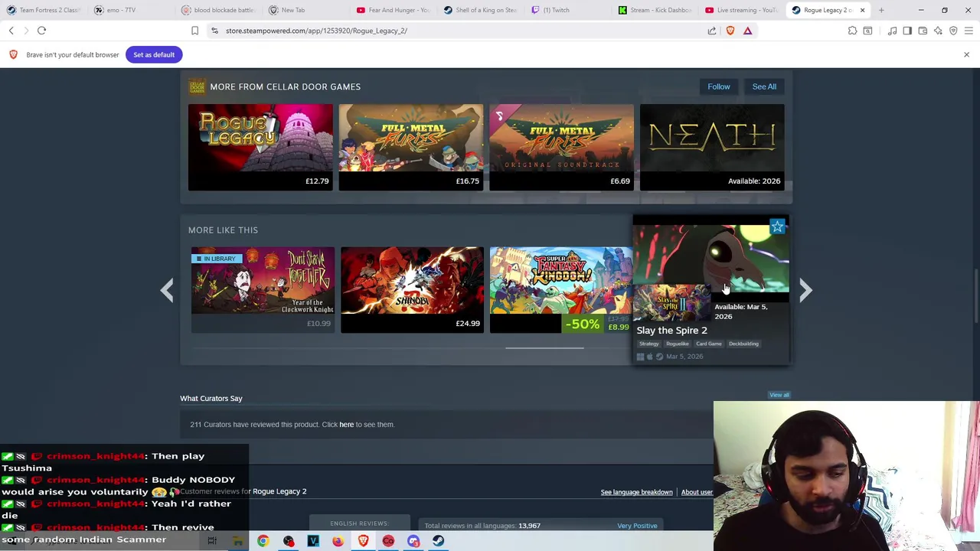Toggle the browser sidebar panel icon
The image size is (980, 551).
pyautogui.click(x=907, y=31)
